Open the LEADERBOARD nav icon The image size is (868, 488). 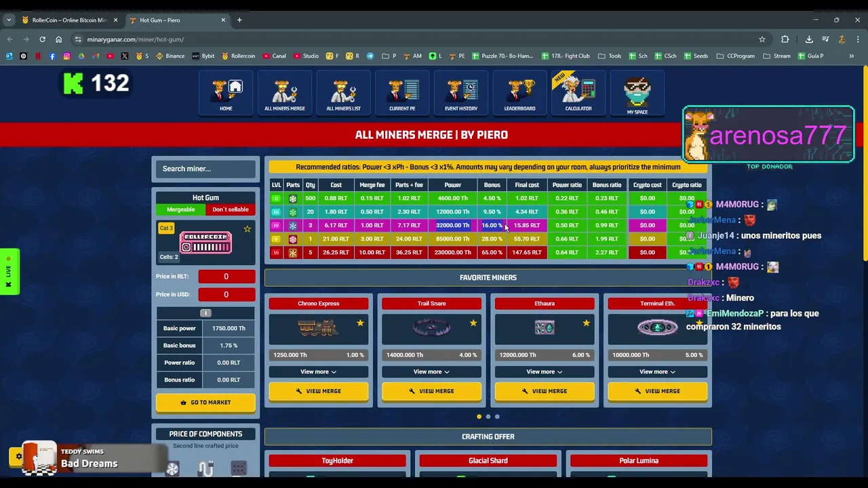[520, 93]
